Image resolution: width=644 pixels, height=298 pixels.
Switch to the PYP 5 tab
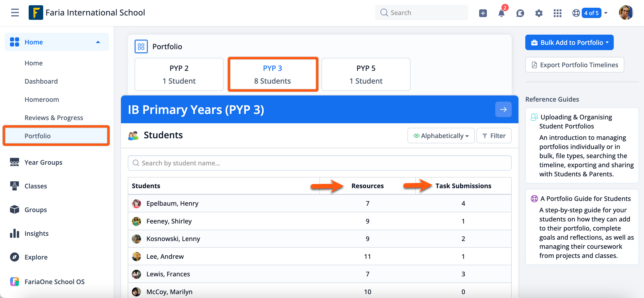click(x=366, y=74)
